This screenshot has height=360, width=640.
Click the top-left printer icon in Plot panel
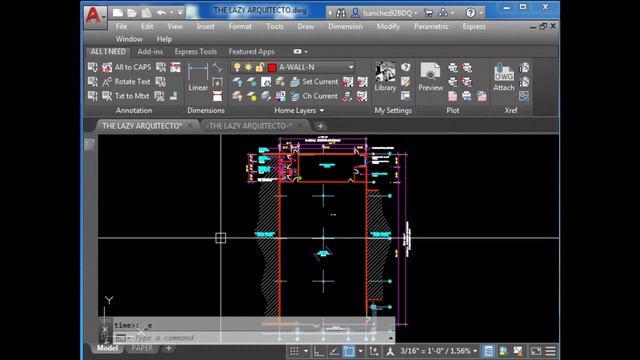[453, 67]
